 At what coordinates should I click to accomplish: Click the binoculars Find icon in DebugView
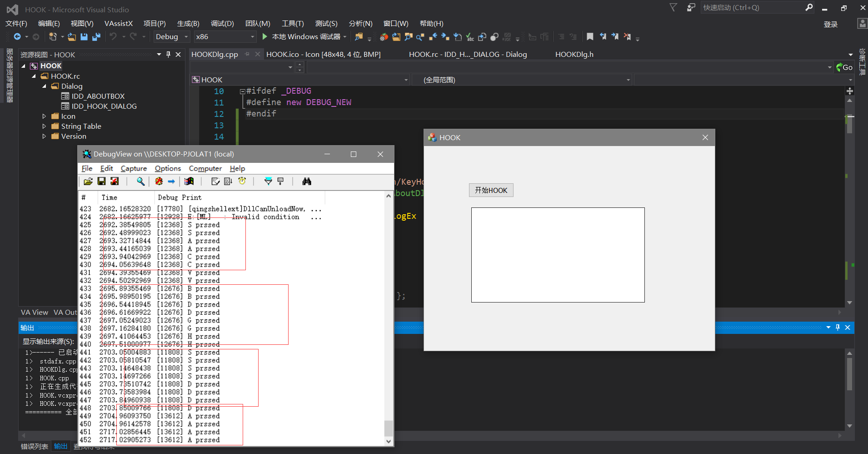[x=307, y=182]
